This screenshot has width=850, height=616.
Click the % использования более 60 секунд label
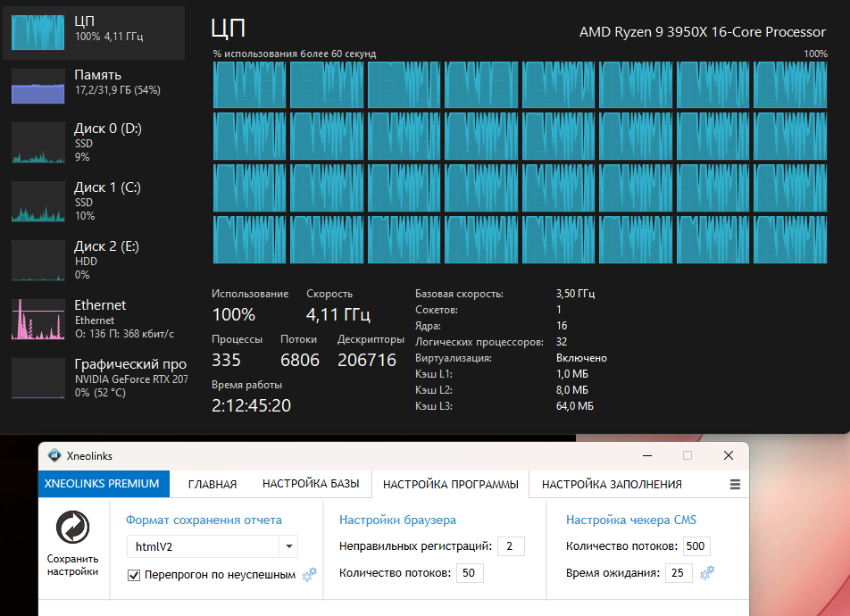(x=295, y=54)
